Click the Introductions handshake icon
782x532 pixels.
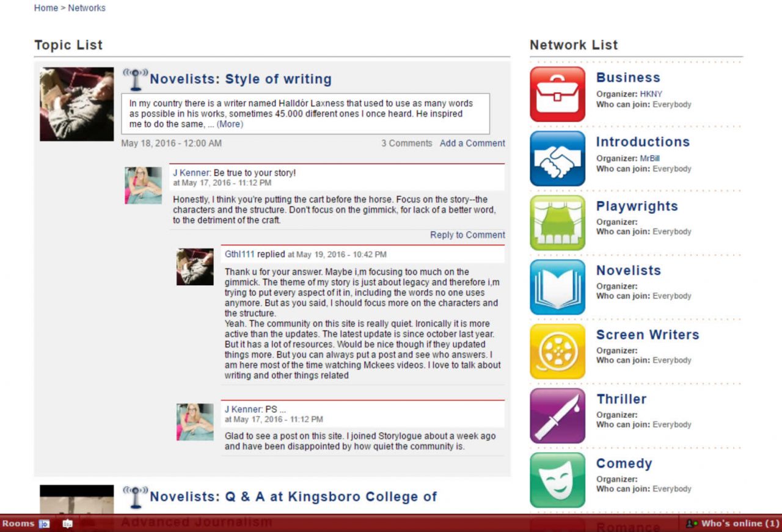557,158
